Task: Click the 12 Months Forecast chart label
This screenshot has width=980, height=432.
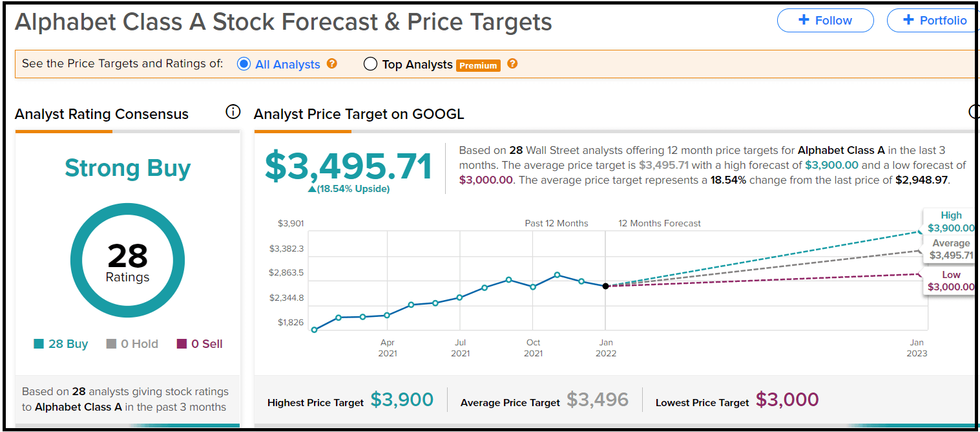Action: click(660, 223)
